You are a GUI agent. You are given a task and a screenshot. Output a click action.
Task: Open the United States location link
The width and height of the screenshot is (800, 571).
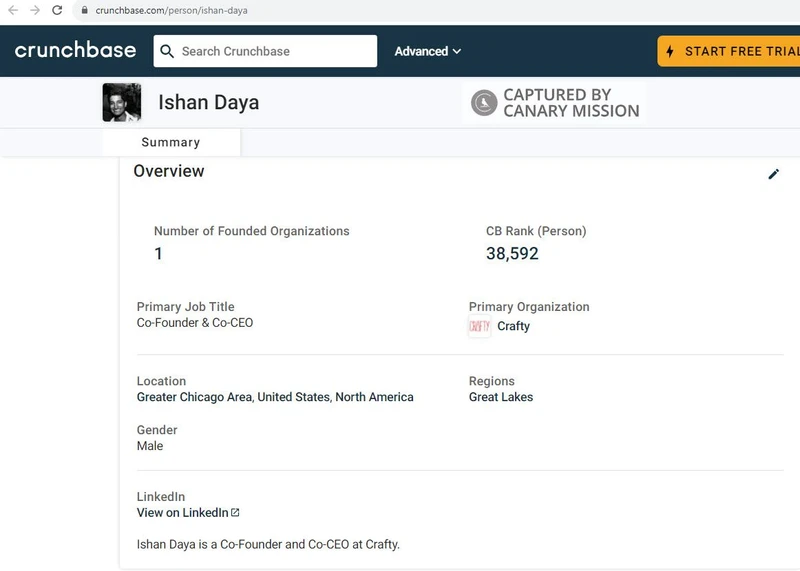(293, 397)
